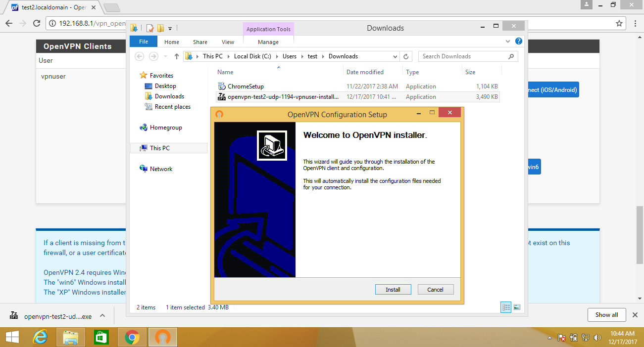Viewport: 644px width, 347px height.
Task: Open the download item options chevron
Action: point(102,315)
